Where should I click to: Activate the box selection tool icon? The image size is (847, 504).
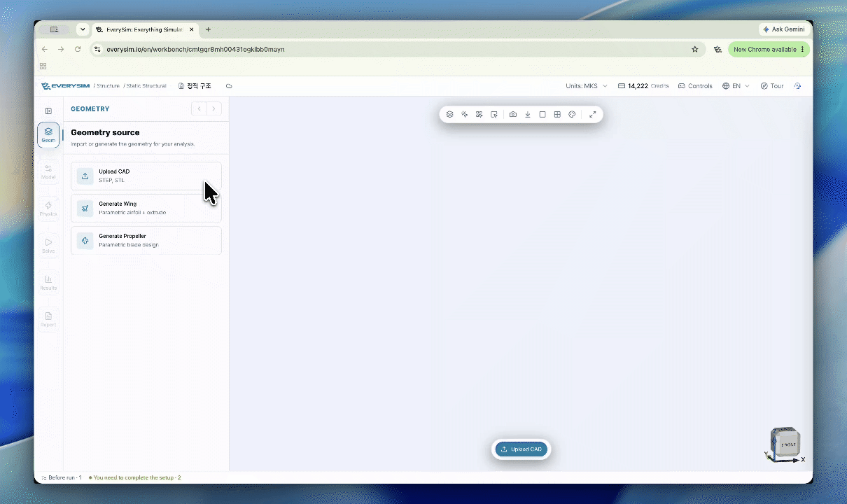[x=494, y=114]
